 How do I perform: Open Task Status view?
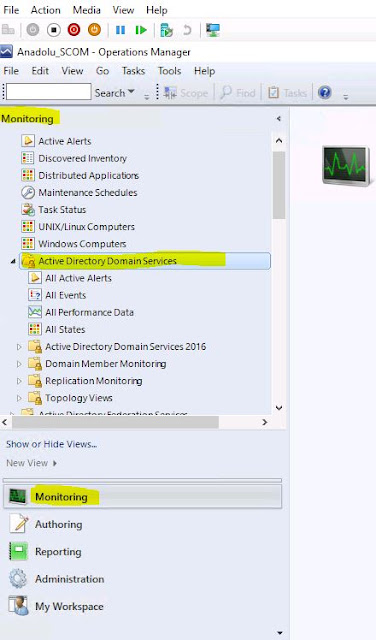[62, 210]
